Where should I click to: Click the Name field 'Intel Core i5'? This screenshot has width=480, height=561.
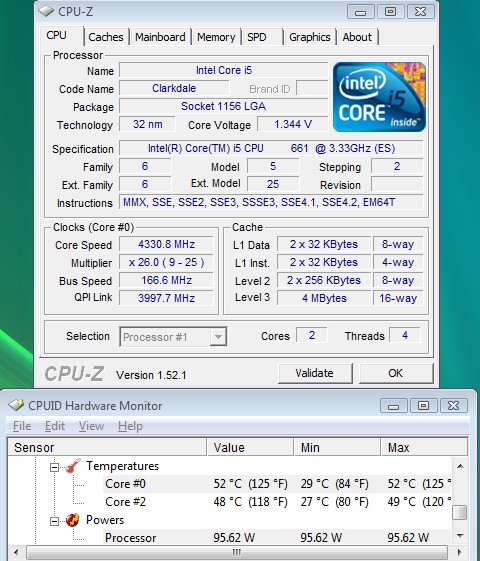click(x=224, y=70)
